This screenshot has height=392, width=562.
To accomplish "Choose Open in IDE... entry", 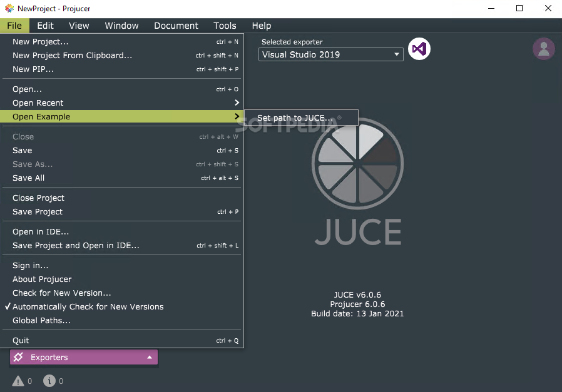I will point(122,231).
